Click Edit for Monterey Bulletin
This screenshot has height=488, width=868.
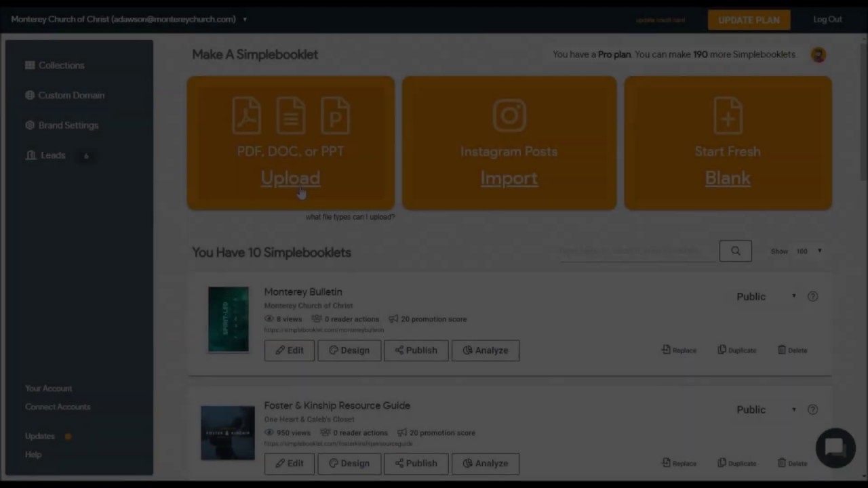click(x=290, y=350)
